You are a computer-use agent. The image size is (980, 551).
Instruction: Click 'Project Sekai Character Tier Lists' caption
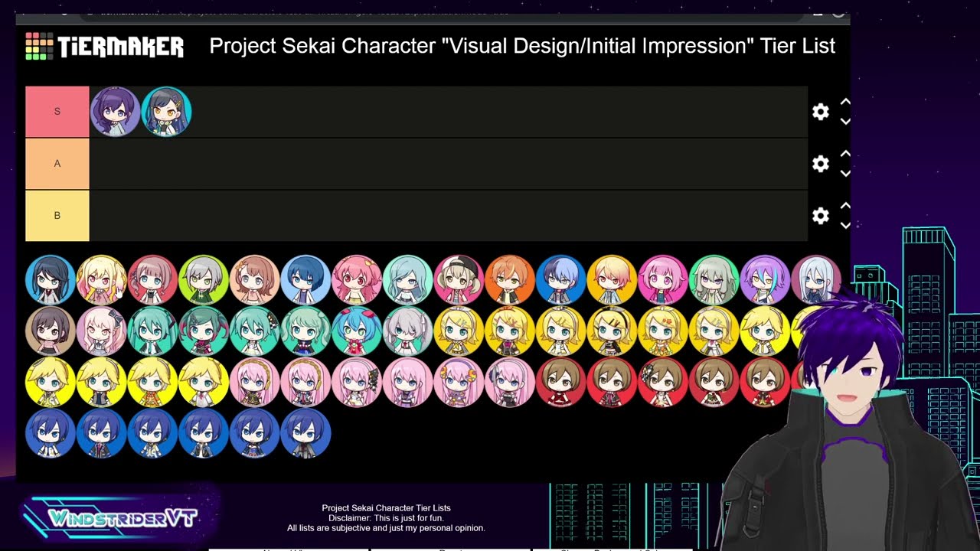coord(386,508)
